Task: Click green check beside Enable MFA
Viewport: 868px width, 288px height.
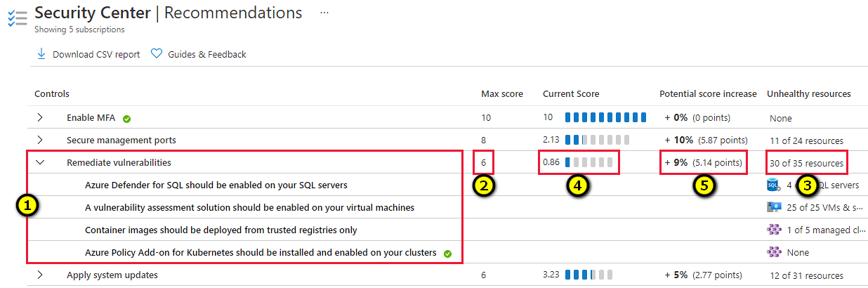Action: coord(127,118)
